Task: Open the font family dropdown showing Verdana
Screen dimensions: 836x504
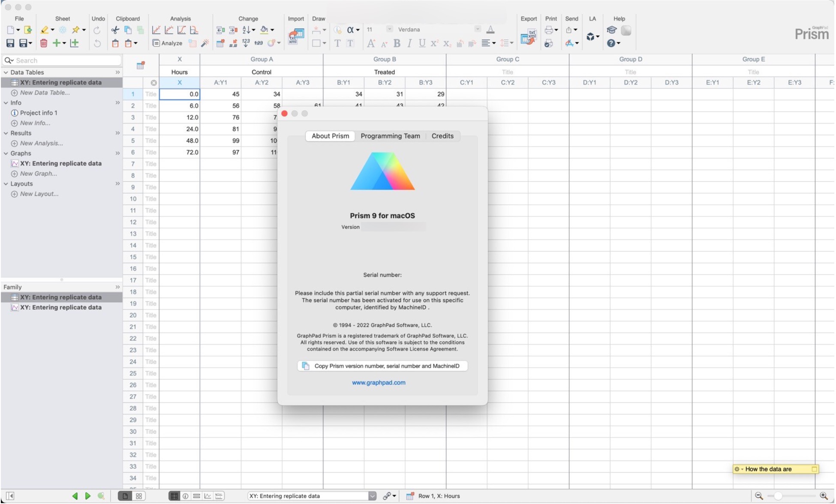Action: coord(477,29)
